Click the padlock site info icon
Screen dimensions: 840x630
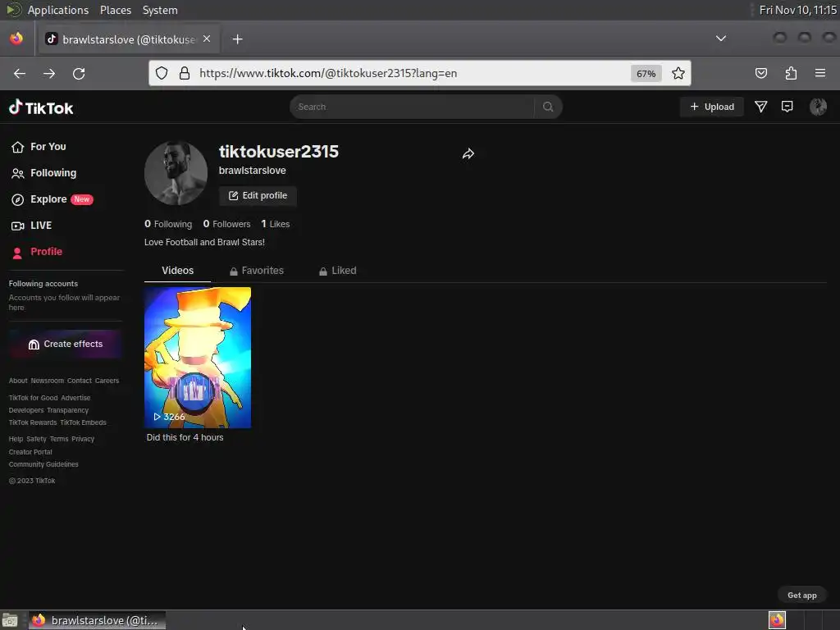tap(185, 73)
